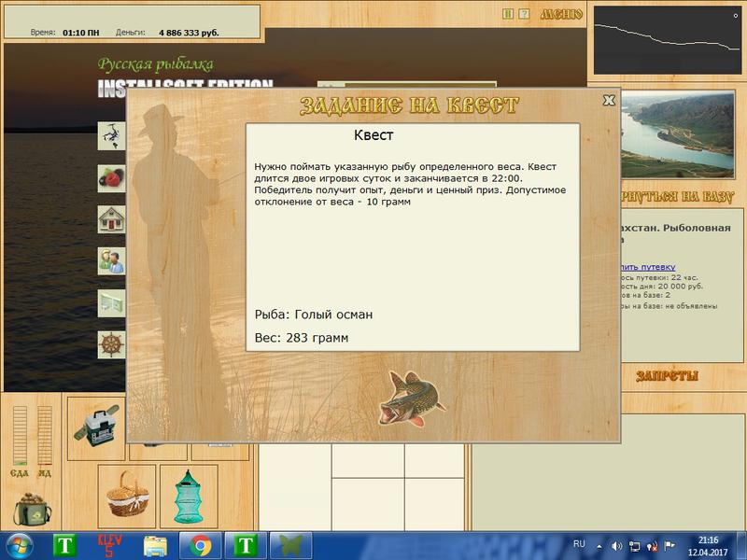Viewport: 747px width, 560px height.
Task: Open the taskbar clock 21:16
Action: (709, 546)
